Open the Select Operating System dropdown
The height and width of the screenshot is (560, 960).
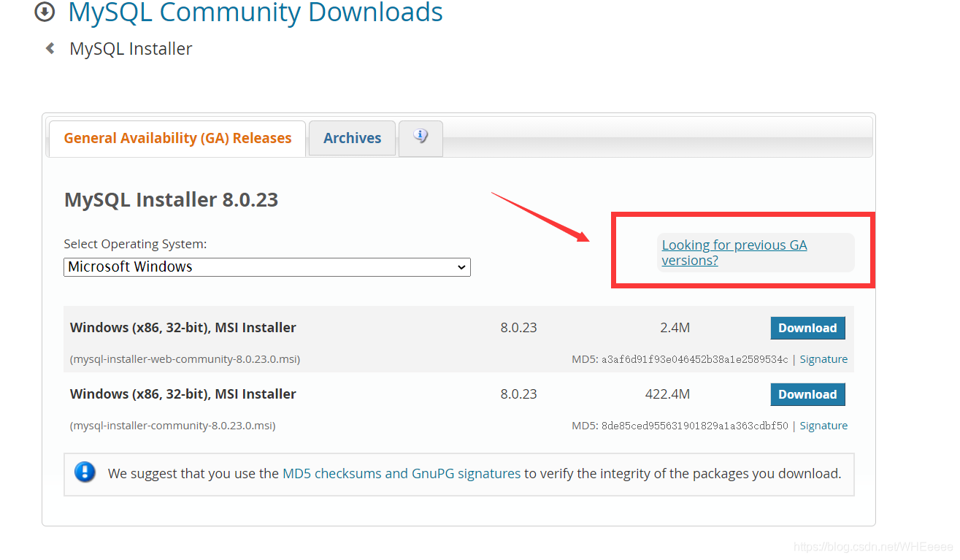pos(267,267)
